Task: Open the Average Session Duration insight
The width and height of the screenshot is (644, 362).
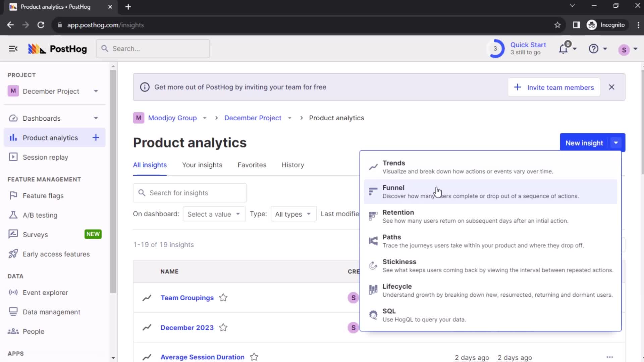Action: point(203,357)
